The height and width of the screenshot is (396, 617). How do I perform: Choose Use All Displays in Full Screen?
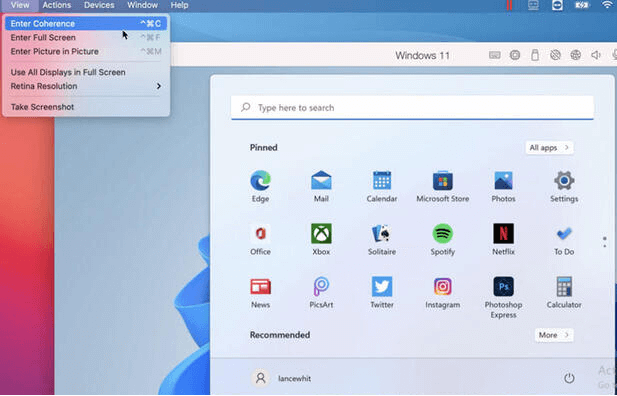click(x=87, y=72)
